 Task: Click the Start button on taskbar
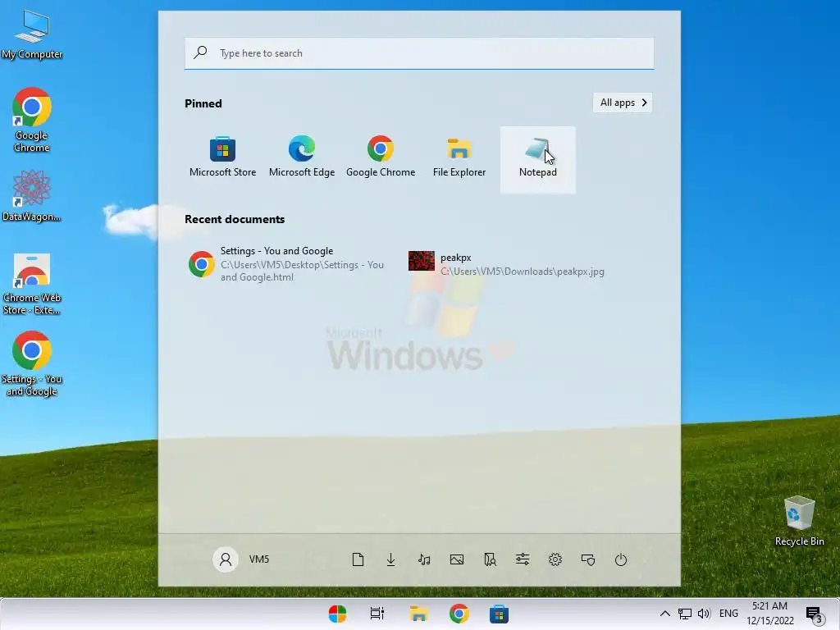coord(337,614)
